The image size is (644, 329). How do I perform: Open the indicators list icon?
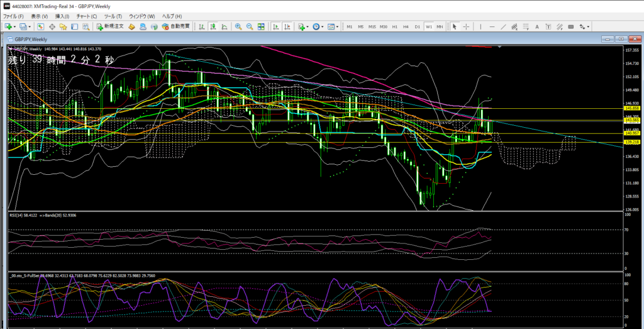[x=301, y=26]
